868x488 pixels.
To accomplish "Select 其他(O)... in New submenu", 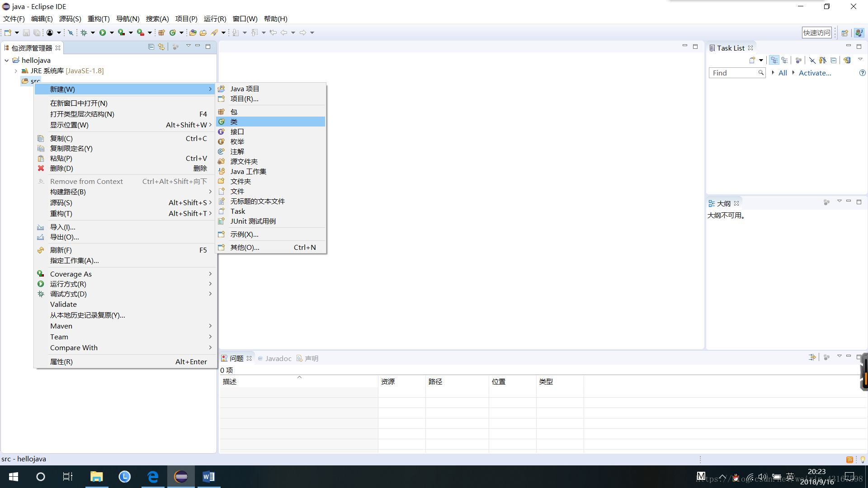I will pyautogui.click(x=271, y=247).
